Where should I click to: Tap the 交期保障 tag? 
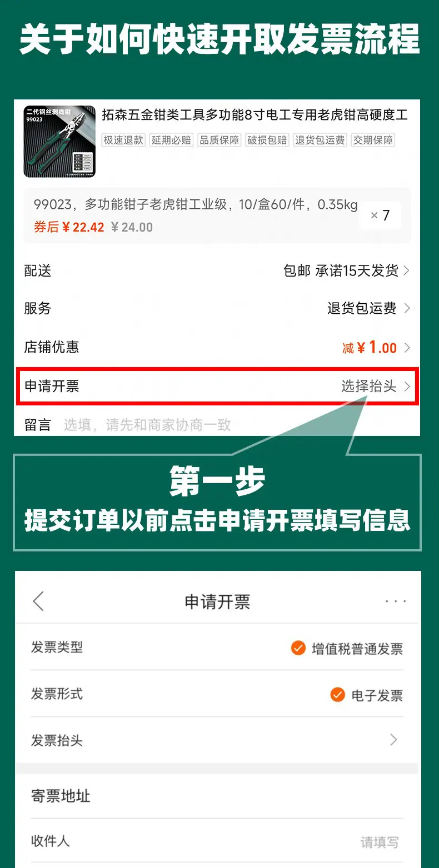tap(373, 140)
